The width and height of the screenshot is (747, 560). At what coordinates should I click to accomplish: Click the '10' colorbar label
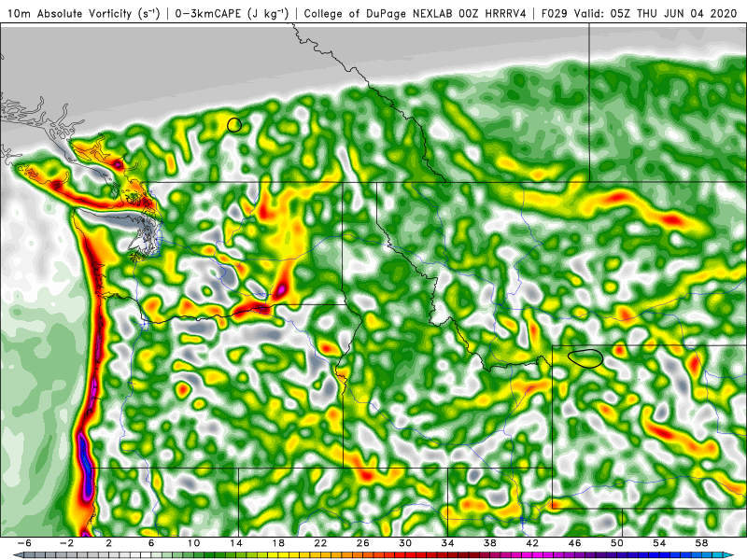193,543
